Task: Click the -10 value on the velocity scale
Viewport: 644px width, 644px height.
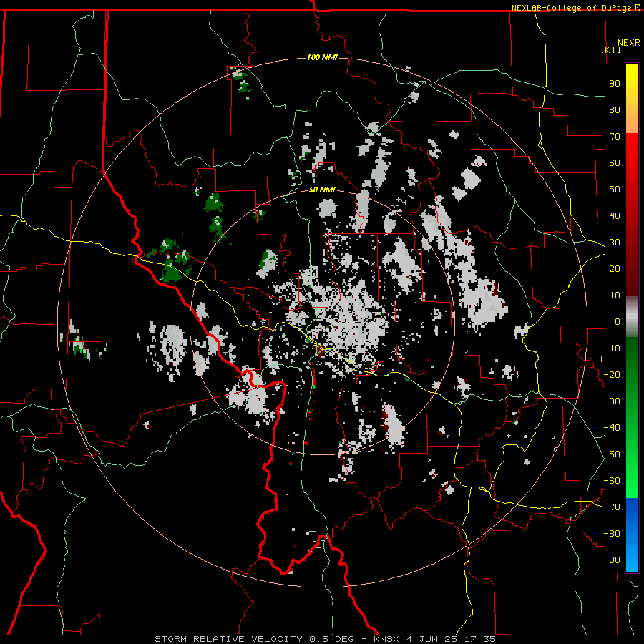Action: tap(612, 348)
